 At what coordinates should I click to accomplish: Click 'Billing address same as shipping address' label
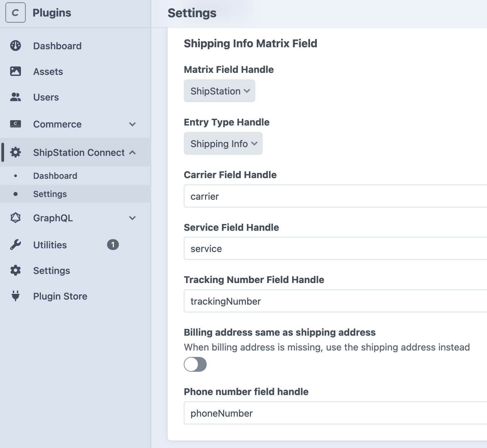coord(280,332)
